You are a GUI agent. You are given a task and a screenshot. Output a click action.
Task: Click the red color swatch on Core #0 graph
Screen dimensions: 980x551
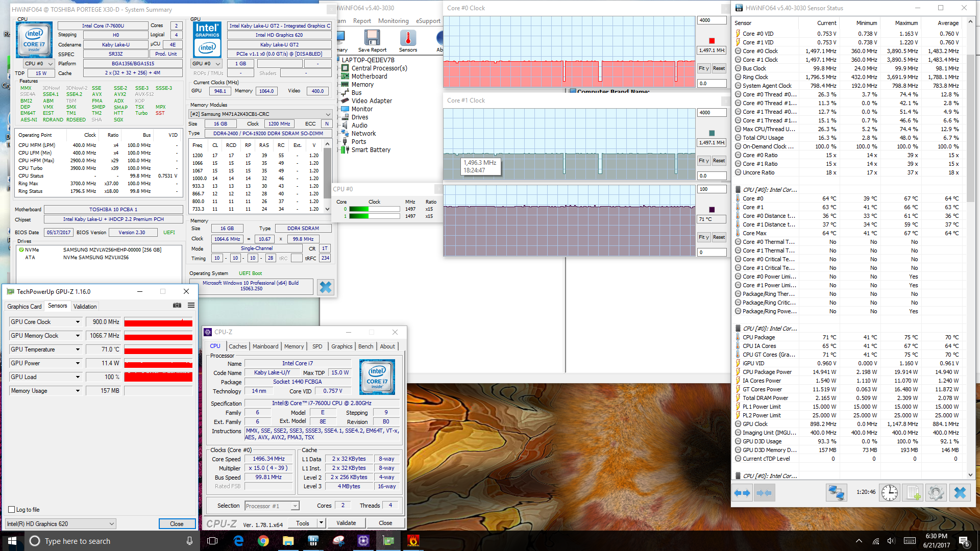pyautogui.click(x=712, y=41)
